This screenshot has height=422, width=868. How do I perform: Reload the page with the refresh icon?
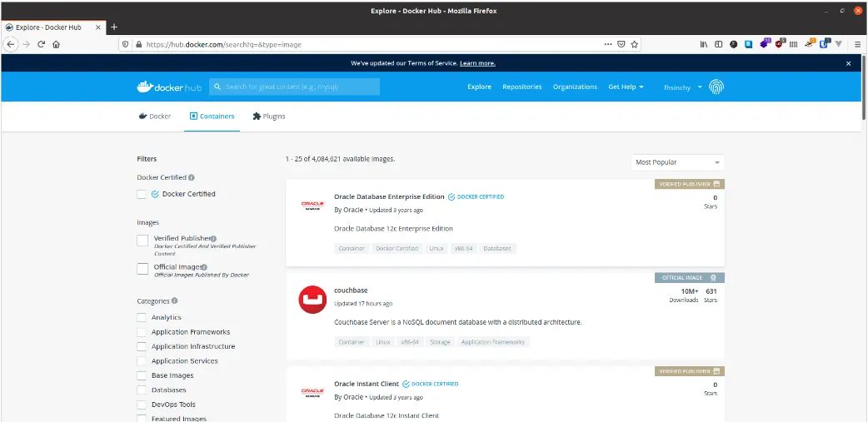(41, 44)
